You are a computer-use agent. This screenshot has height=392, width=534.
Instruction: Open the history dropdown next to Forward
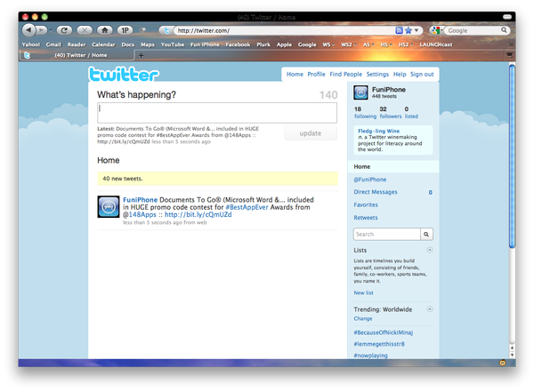point(51,30)
